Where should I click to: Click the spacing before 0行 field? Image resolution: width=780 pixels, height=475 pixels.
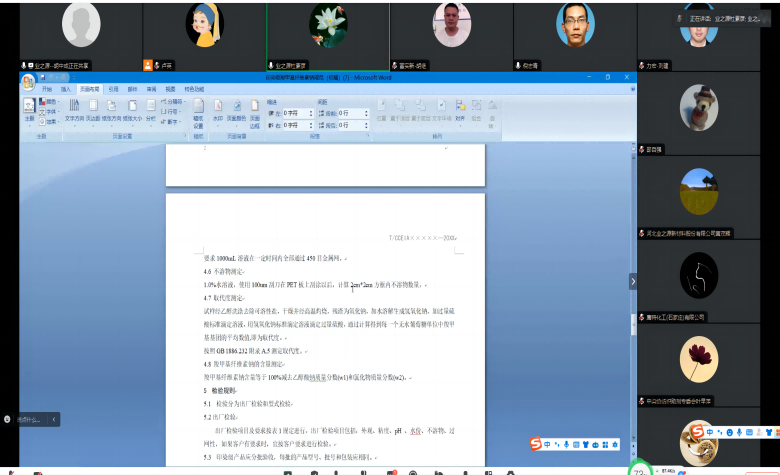[351, 113]
